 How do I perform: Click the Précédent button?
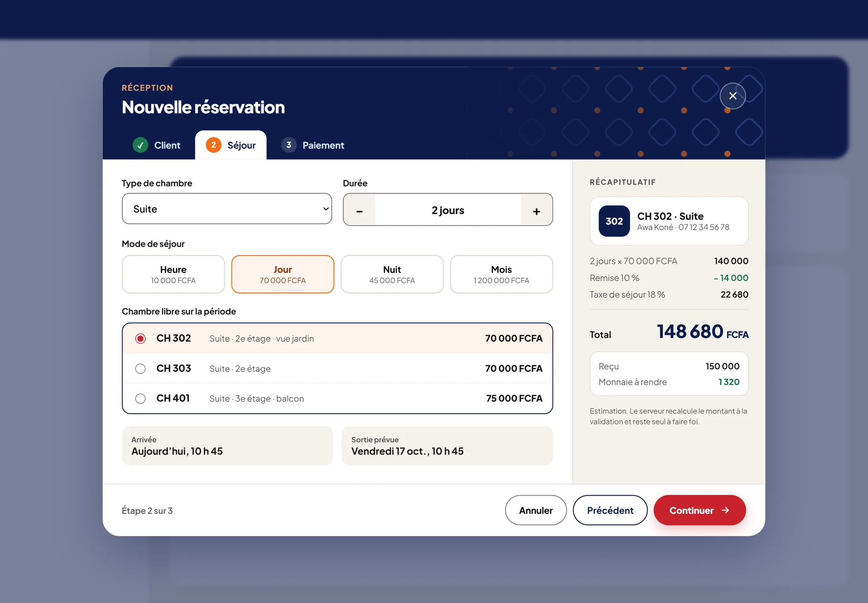point(610,510)
